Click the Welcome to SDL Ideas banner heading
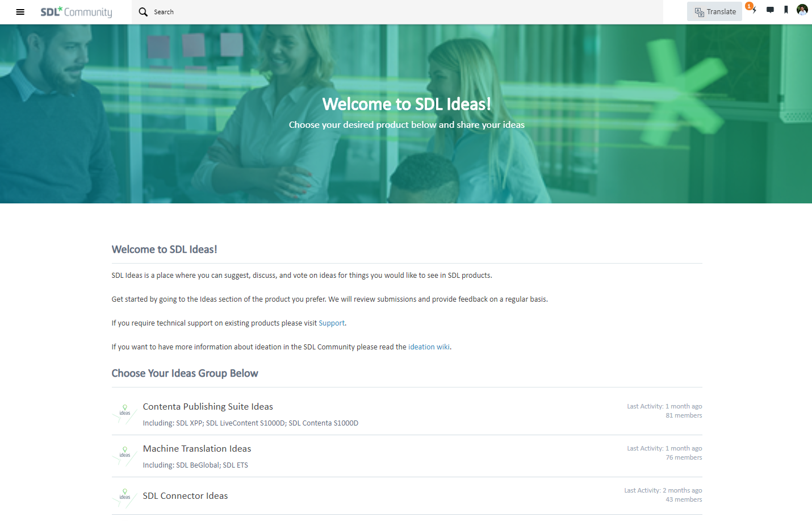Screen dimensions: 812x521 pos(407,104)
